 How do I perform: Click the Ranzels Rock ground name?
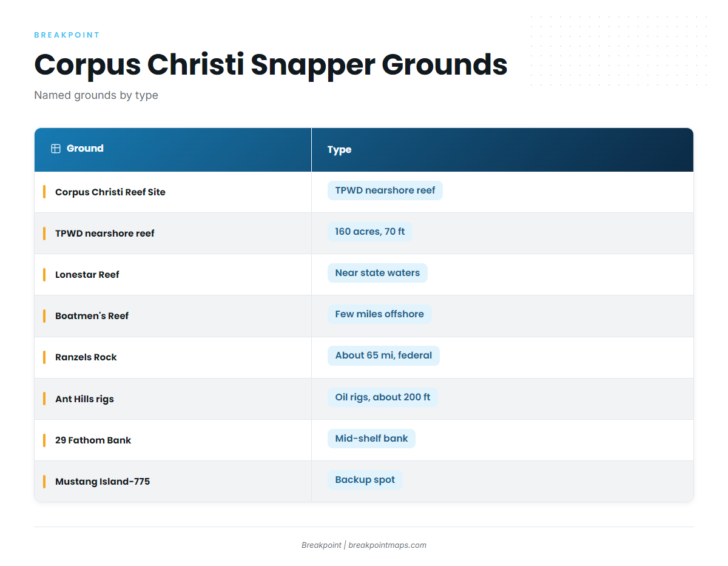point(86,357)
